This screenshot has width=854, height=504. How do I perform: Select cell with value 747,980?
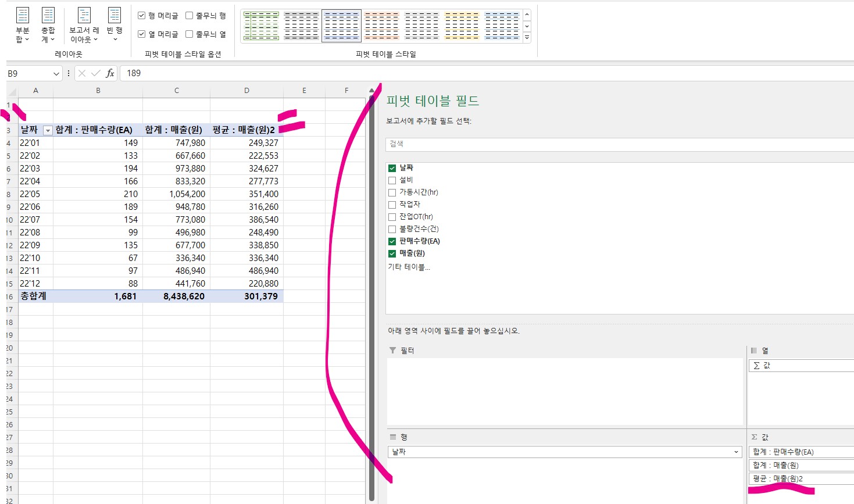click(177, 143)
